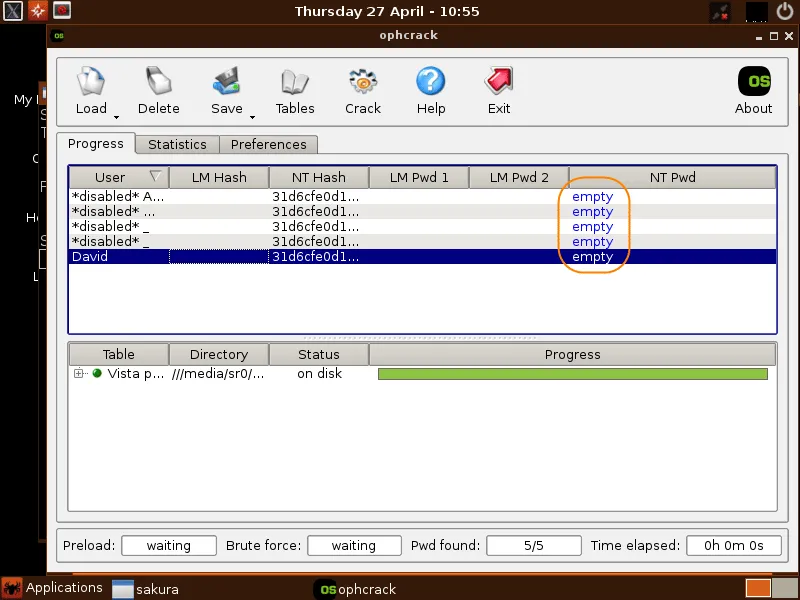Click the Exit toolbar icon
The image size is (800, 600).
[498, 82]
